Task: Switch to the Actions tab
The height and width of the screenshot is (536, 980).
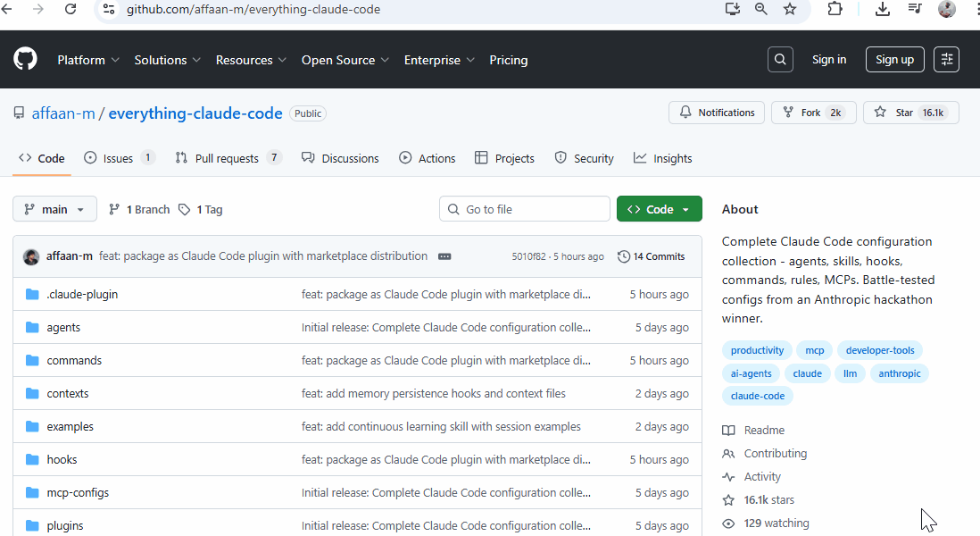Action: tap(428, 158)
